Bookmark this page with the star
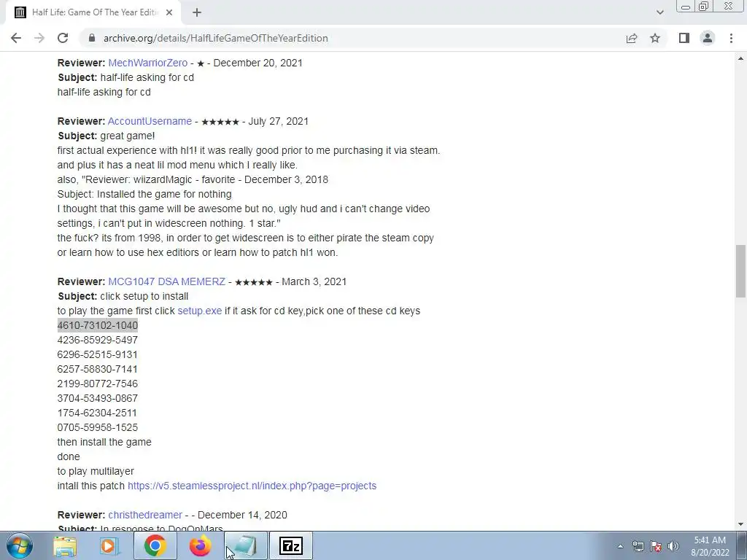The height and width of the screenshot is (560, 747). 655,38
